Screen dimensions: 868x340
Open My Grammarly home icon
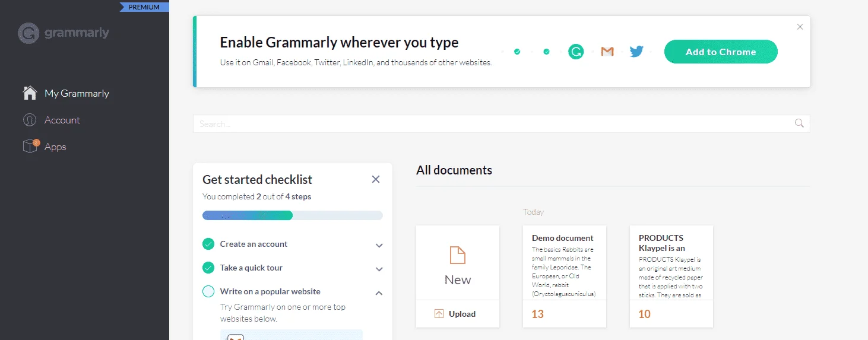(30, 93)
